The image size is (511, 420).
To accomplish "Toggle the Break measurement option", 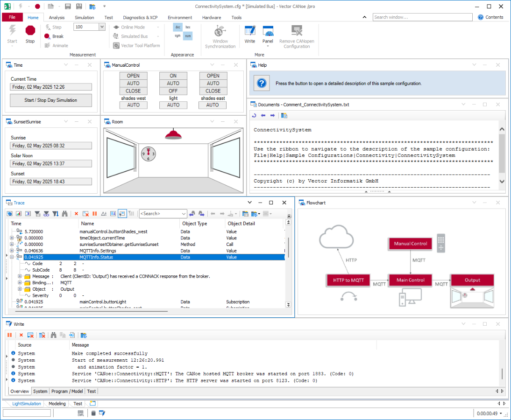I will pos(54,36).
